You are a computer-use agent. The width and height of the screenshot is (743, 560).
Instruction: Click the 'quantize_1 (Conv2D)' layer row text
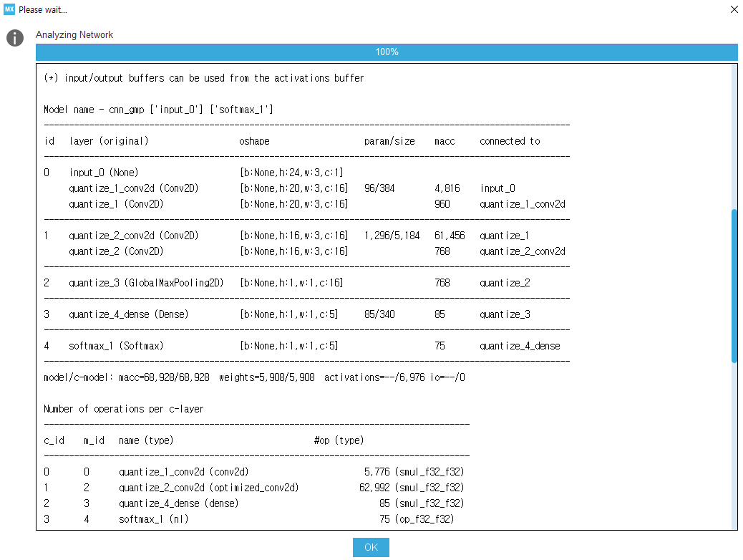(116, 204)
